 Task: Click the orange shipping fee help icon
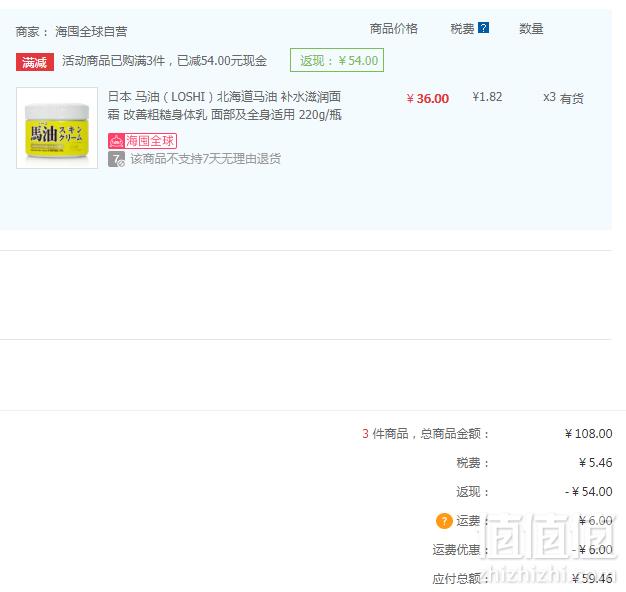tap(444, 521)
